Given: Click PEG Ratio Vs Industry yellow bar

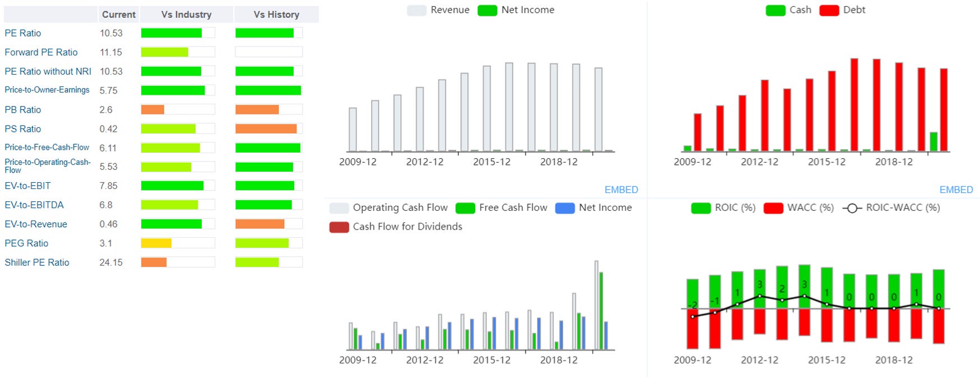Looking at the screenshot, I should 156,243.
